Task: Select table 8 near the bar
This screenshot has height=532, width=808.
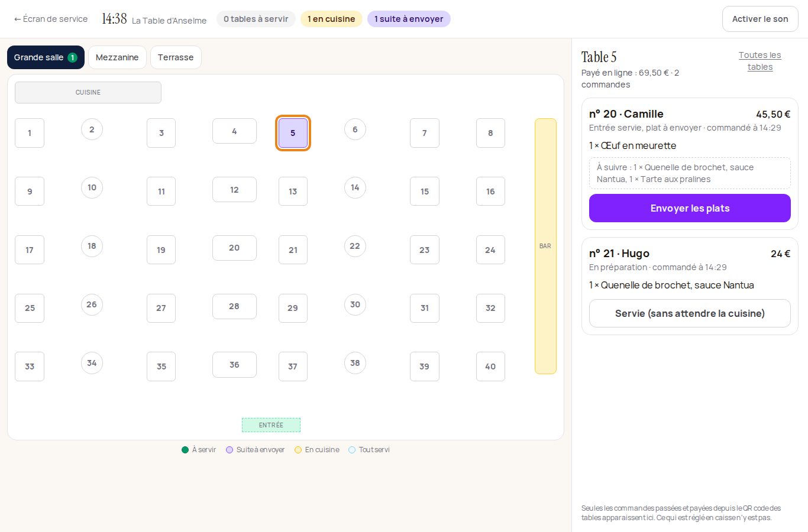Action: [490, 133]
